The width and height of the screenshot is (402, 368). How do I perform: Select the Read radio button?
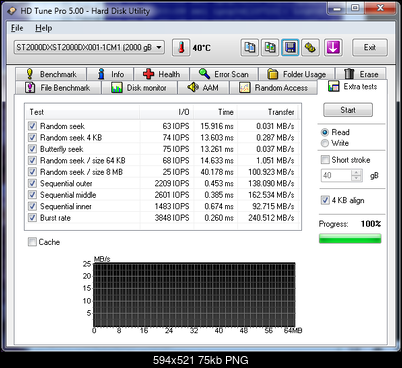(x=325, y=132)
